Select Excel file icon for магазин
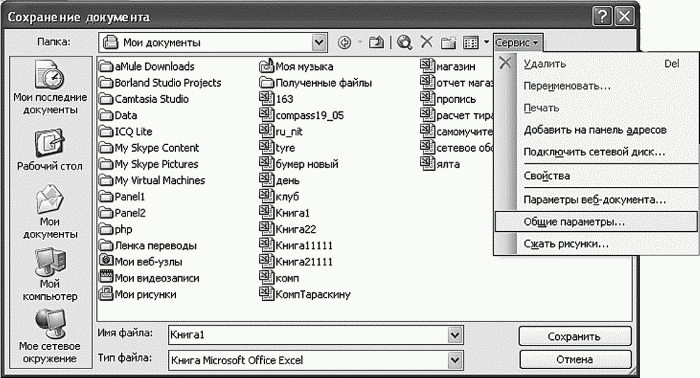This screenshot has height=378, width=700. (427, 66)
